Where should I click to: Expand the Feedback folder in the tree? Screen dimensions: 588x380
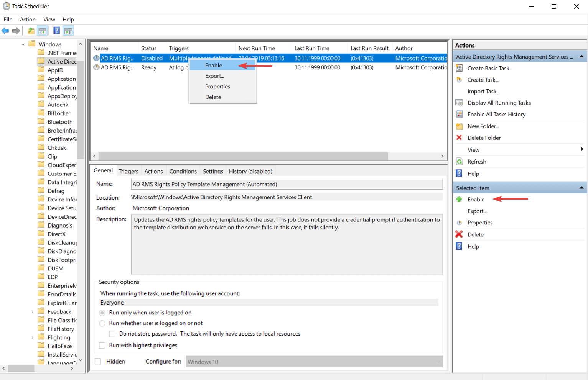pyautogui.click(x=32, y=311)
